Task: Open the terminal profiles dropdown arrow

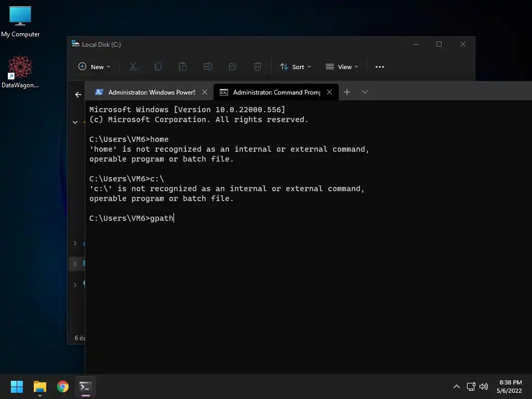Action: click(x=365, y=92)
